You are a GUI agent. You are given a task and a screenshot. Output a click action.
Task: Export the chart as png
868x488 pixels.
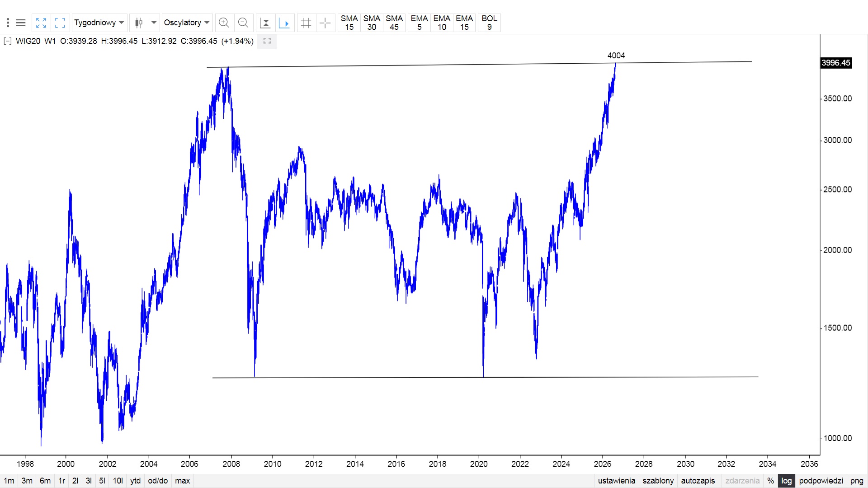click(x=857, y=481)
